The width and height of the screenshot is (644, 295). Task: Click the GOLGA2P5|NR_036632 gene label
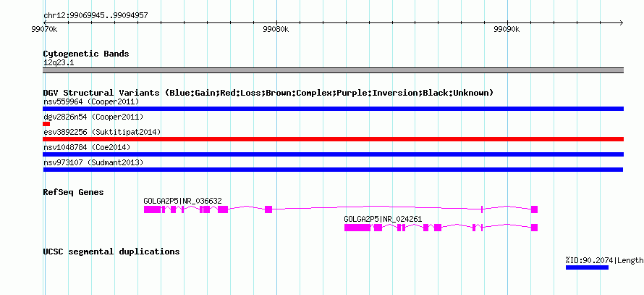pyautogui.click(x=183, y=201)
